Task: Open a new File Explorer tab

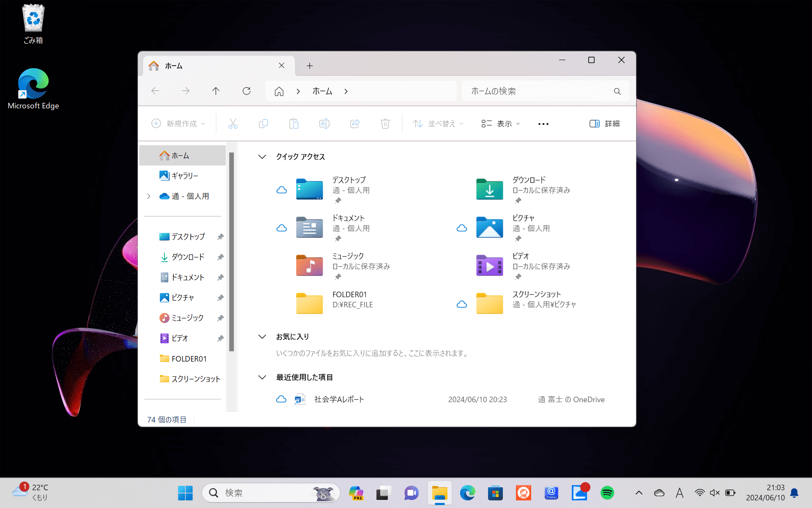Action: (310, 66)
